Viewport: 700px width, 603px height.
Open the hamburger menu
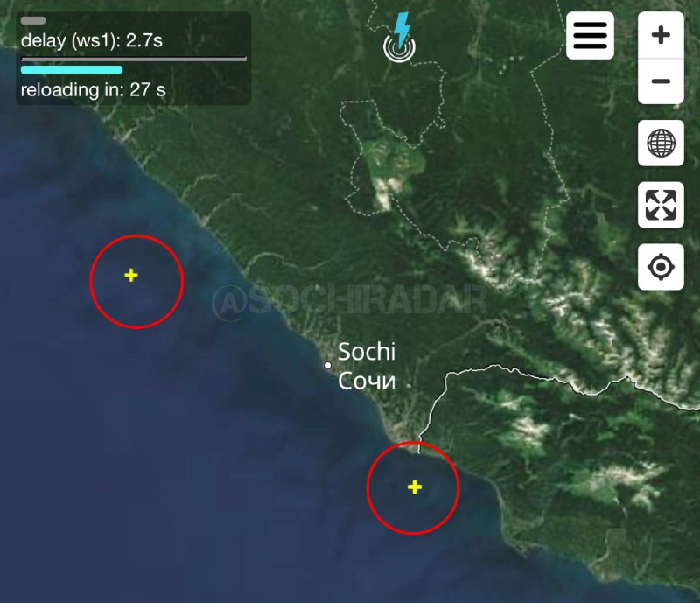[590, 35]
